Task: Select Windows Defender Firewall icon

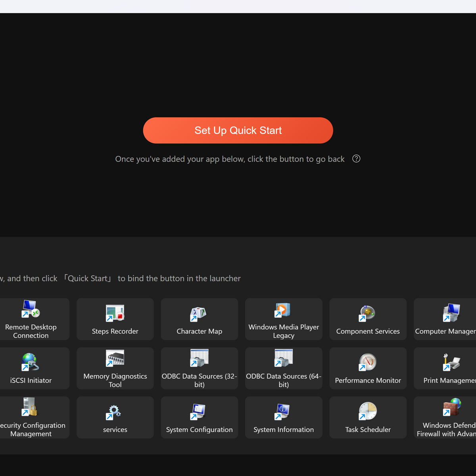Action: point(452,407)
